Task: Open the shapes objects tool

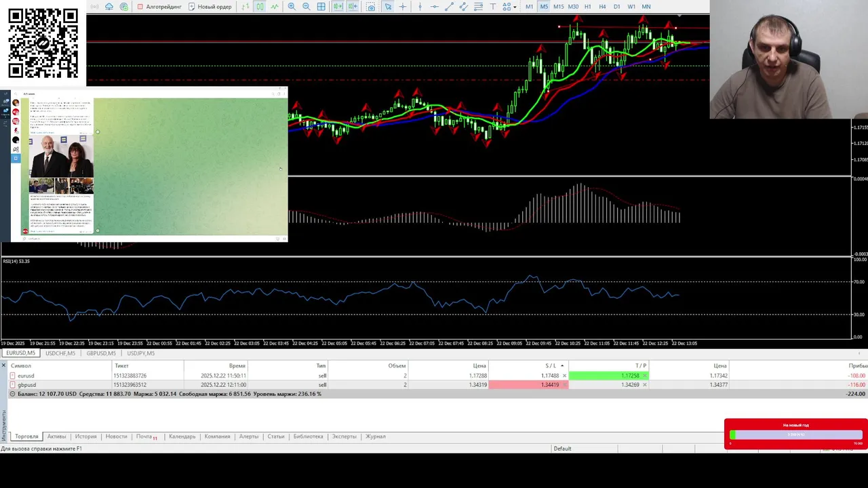Action: [x=506, y=6]
